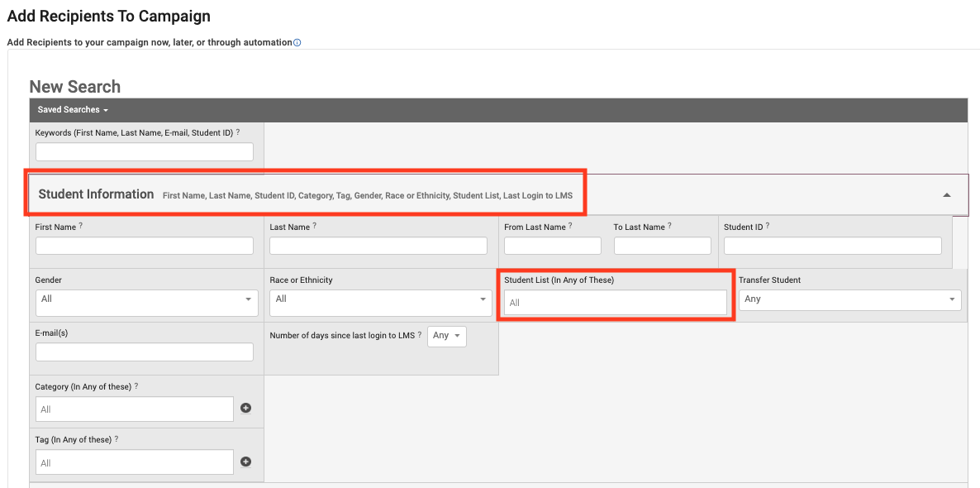Image resolution: width=980 pixels, height=488 pixels.
Task: Click the To Last Name input field
Action: 663,246
